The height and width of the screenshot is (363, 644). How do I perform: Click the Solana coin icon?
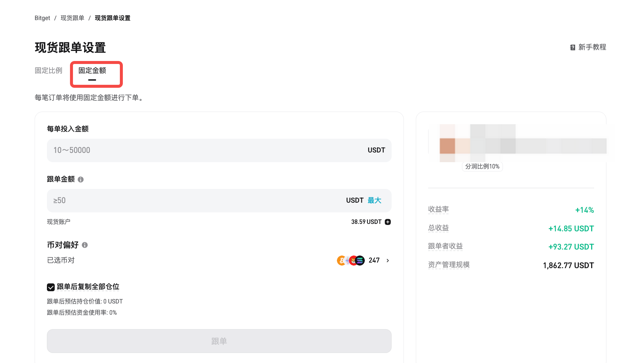click(x=360, y=260)
